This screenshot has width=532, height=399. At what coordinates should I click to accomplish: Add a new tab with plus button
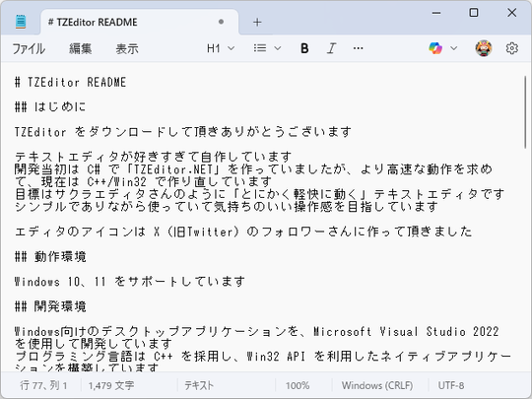[257, 23]
